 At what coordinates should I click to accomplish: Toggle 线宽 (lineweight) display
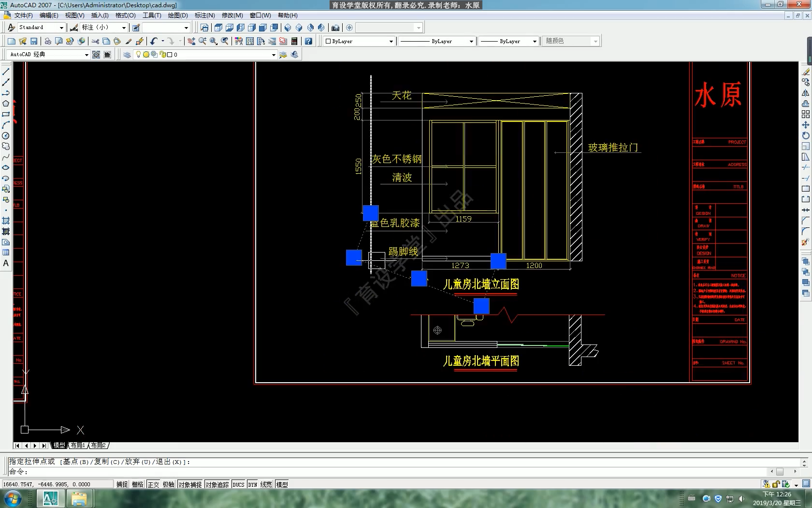point(266,484)
